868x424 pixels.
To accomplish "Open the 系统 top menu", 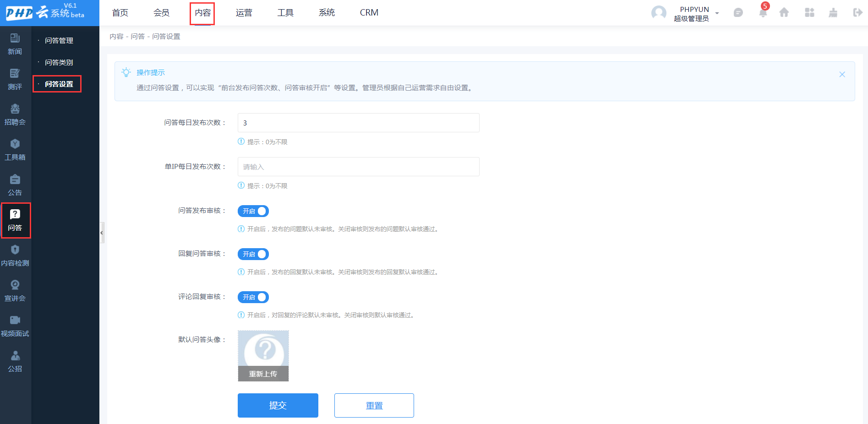I will click(x=327, y=13).
